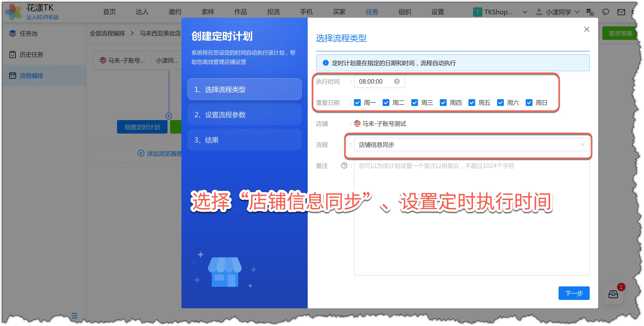Expand the 小漾同学 user menu
This screenshot has width=644, height=326.
558,12
